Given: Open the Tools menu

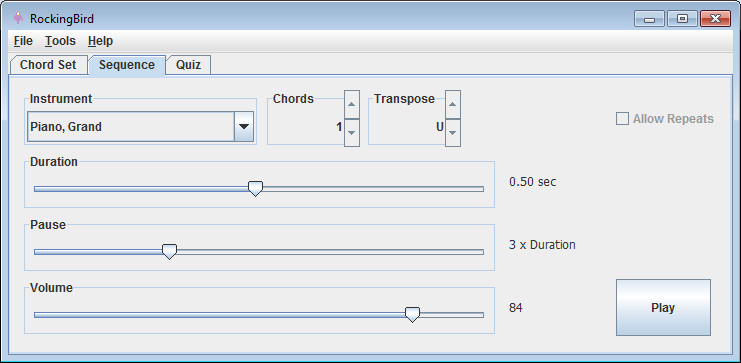Looking at the screenshot, I should pyautogui.click(x=60, y=41).
